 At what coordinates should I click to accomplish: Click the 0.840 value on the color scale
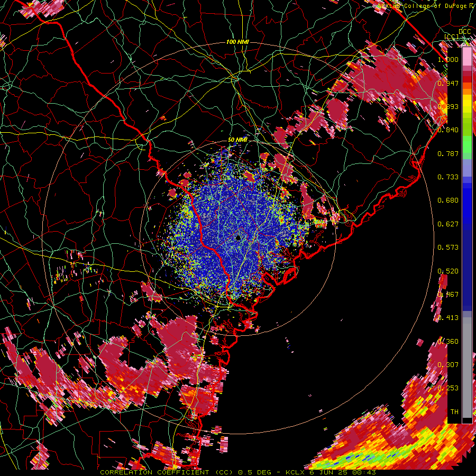pyautogui.click(x=448, y=130)
